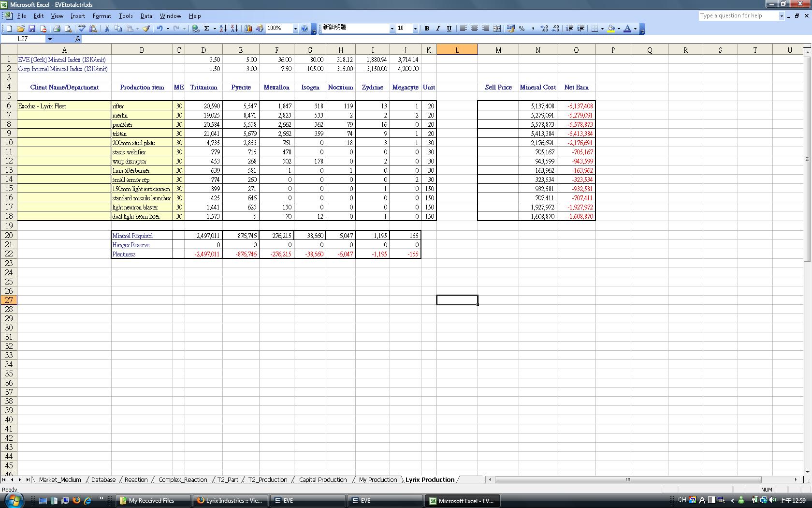Insert a hyperlink via globe icon
Image resolution: width=812 pixels, height=508 pixels.
point(195,29)
